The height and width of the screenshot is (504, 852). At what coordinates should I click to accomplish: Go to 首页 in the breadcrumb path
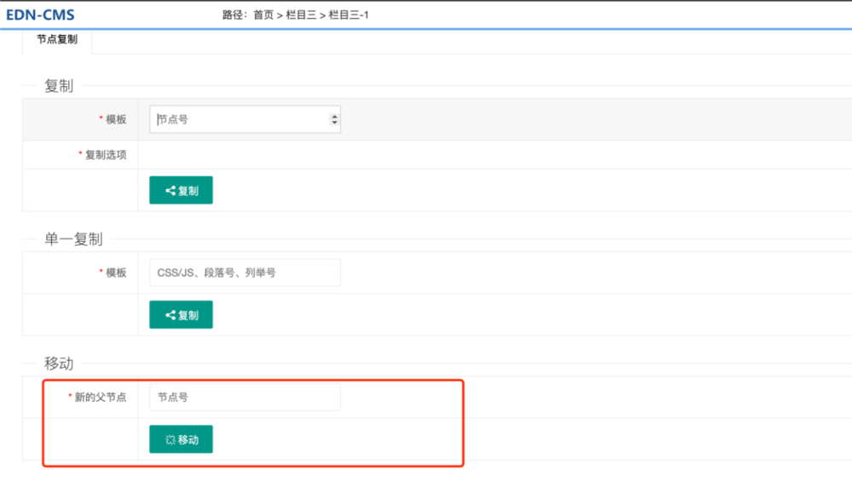pyautogui.click(x=263, y=15)
